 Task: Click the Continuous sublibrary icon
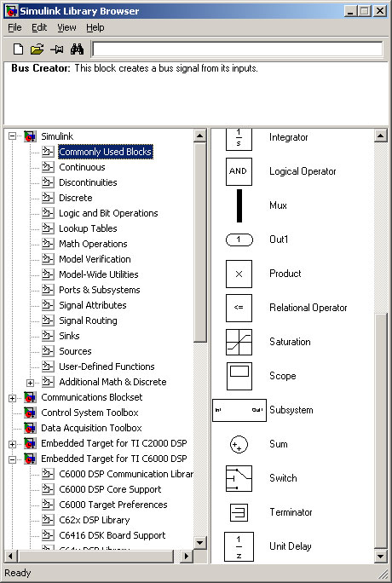coord(48,167)
